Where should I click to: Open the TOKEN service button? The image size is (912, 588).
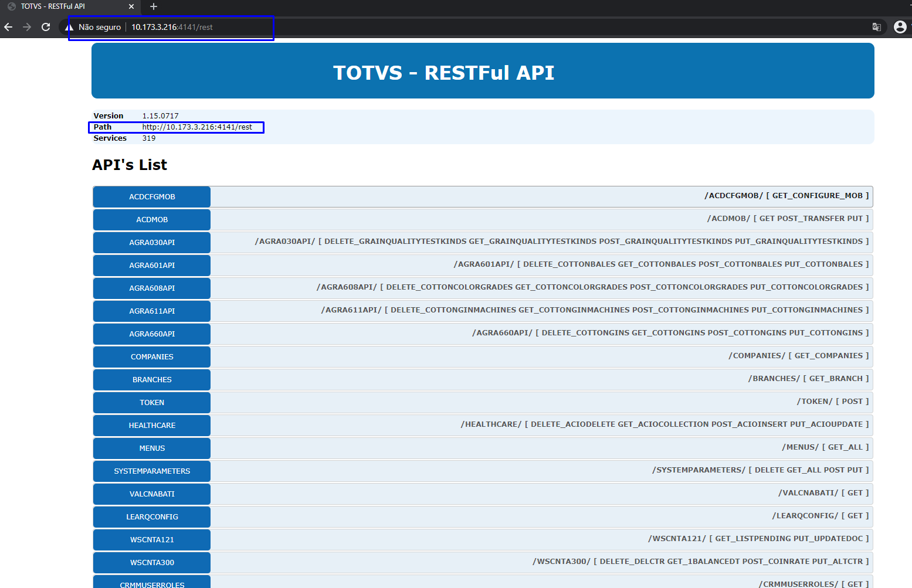[x=152, y=403]
